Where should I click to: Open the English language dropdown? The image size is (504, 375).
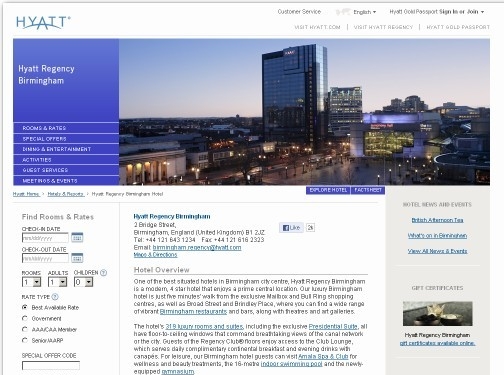pyautogui.click(x=365, y=12)
